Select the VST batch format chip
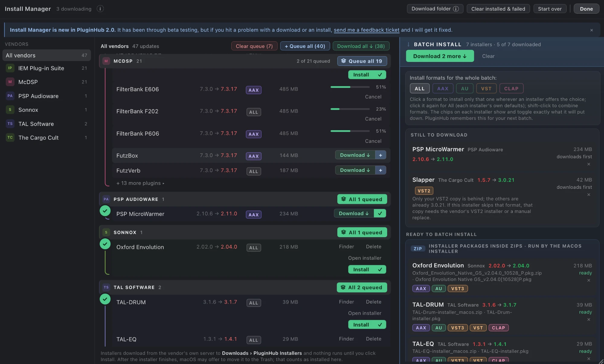 [x=486, y=89]
